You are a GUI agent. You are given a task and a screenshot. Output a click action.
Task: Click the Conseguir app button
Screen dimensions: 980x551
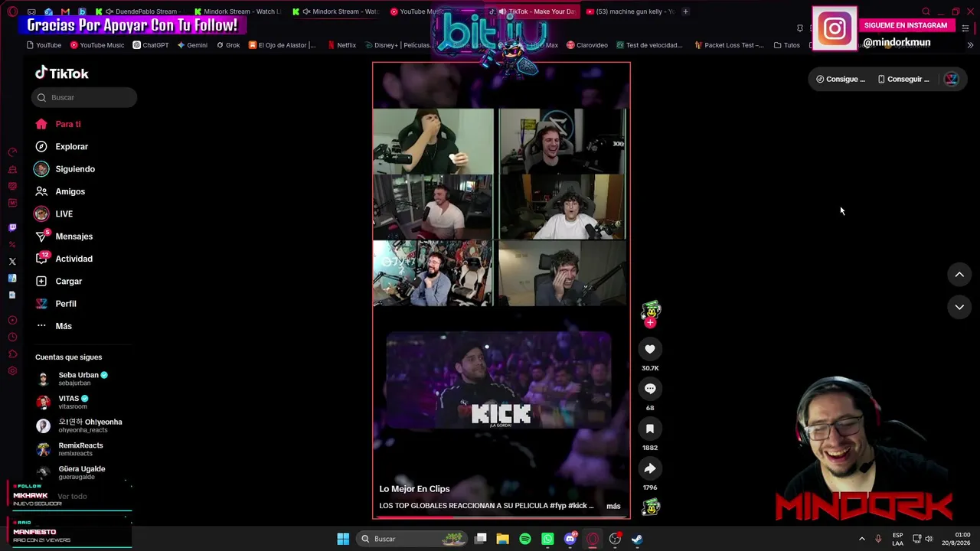coord(903,79)
